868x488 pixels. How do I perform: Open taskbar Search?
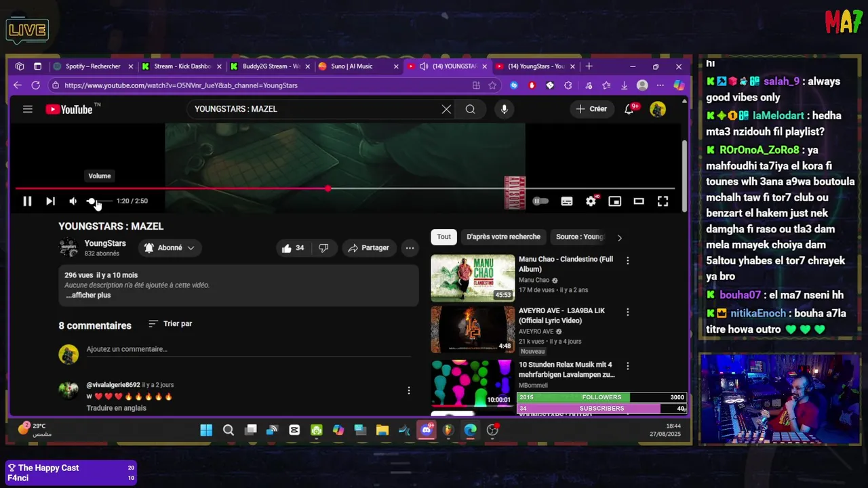(x=229, y=430)
